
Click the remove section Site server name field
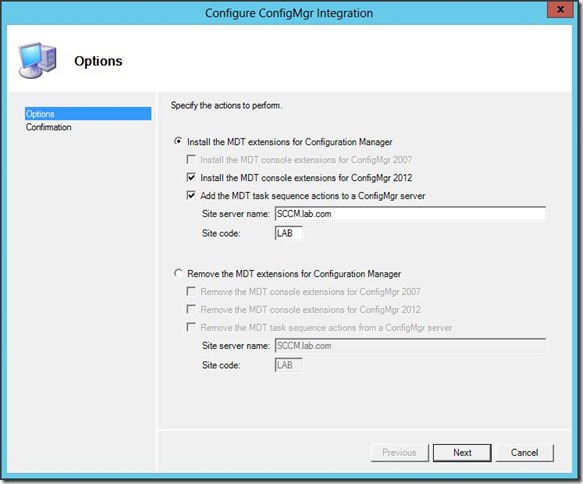410,346
